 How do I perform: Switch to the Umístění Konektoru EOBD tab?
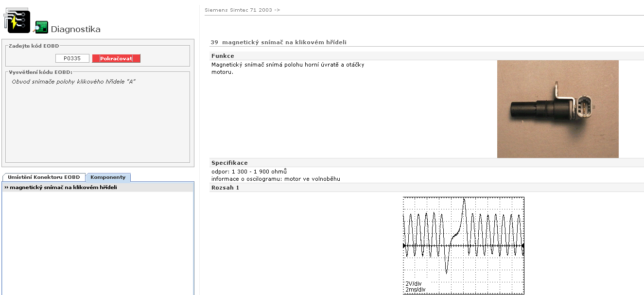coord(44,177)
